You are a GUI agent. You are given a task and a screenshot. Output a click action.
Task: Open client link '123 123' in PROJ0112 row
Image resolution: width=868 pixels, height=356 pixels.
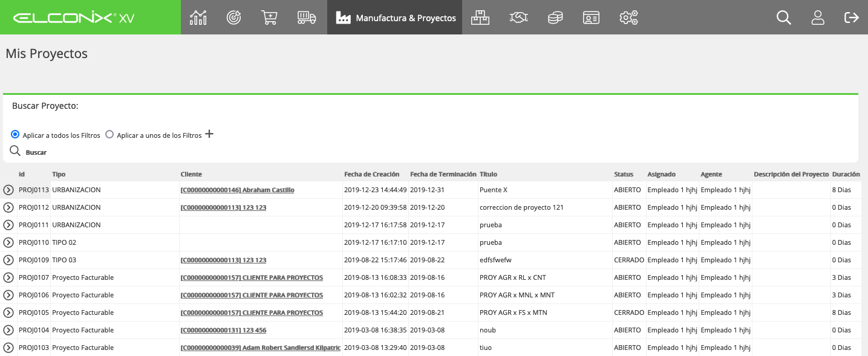point(224,207)
